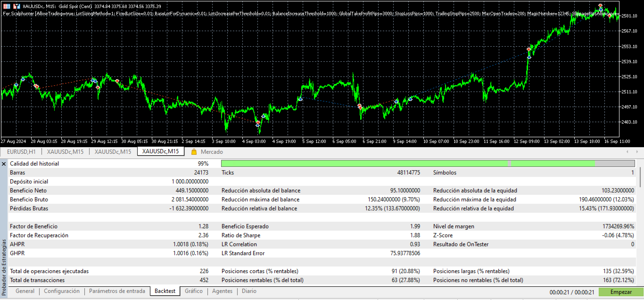The image size is (644, 300).
Task: Select XAUUSDc,M15 tab adjacent to EURUSD,H1
Action: coord(65,152)
